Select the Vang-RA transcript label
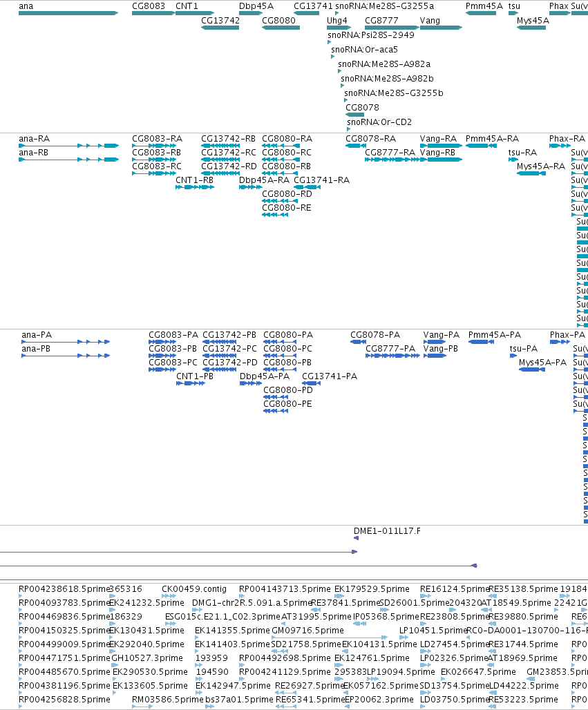 (x=438, y=139)
